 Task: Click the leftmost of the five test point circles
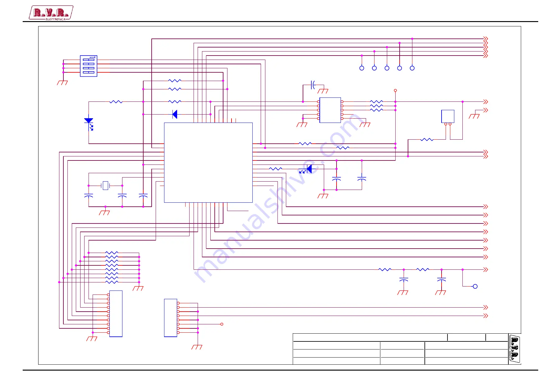362,68
